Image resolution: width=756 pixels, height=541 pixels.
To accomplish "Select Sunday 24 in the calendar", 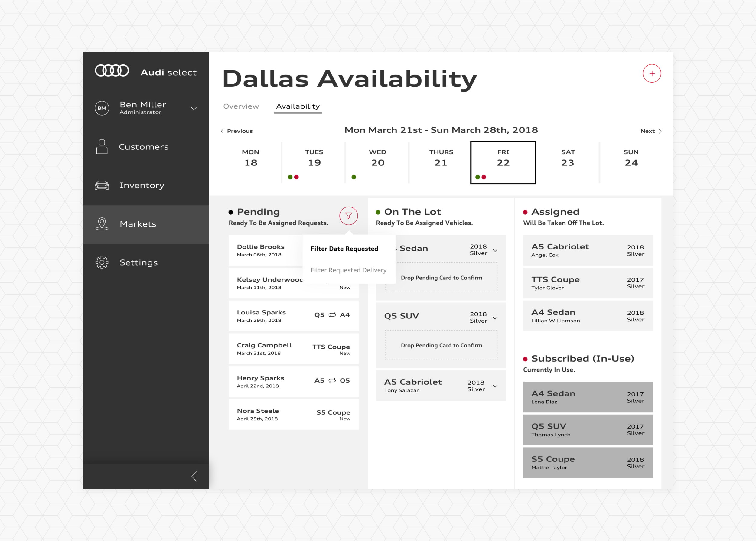I will pyautogui.click(x=631, y=163).
